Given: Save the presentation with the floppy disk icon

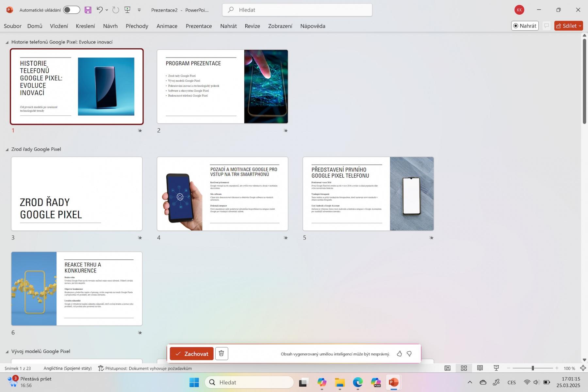Looking at the screenshot, I should 88,10.
